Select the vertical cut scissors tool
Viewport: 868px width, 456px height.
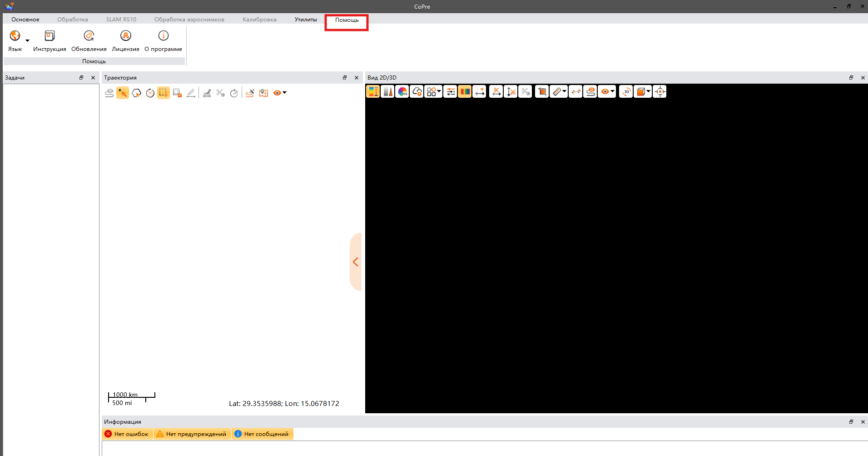point(511,91)
